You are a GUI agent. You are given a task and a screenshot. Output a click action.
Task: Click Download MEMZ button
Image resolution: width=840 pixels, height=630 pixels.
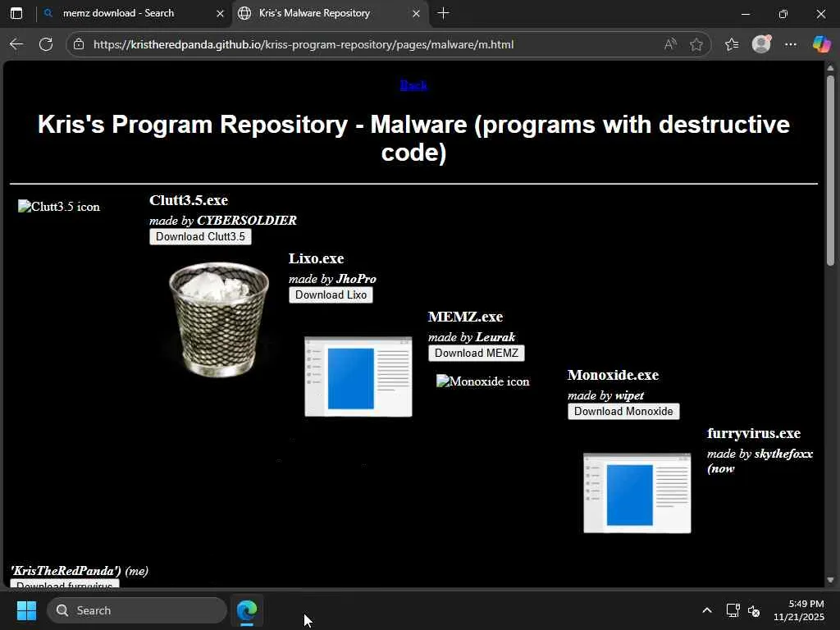pyautogui.click(x=477, y=353)
